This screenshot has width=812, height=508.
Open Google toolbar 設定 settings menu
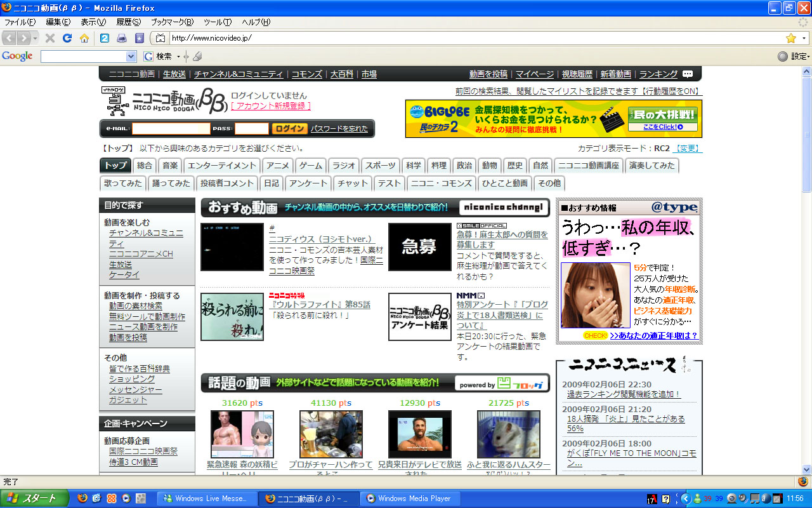coord(794,57)
